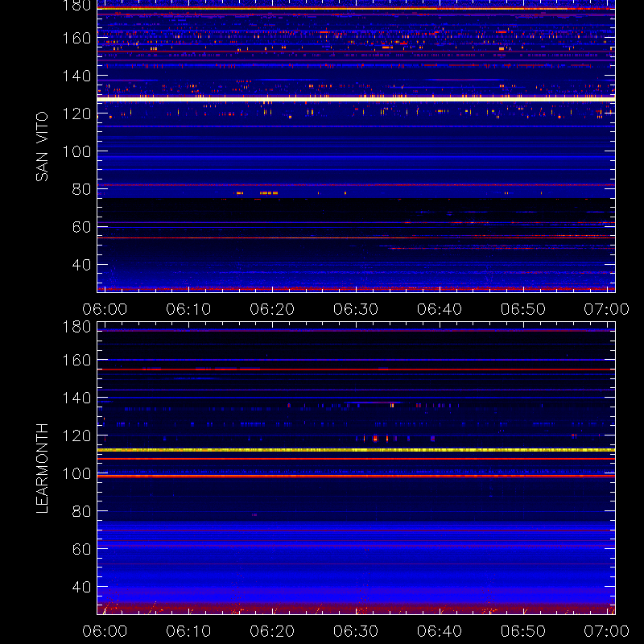644x644 pixels.
Task: Click 06:20 time label under San Vito plot
Action: [272, 309]
